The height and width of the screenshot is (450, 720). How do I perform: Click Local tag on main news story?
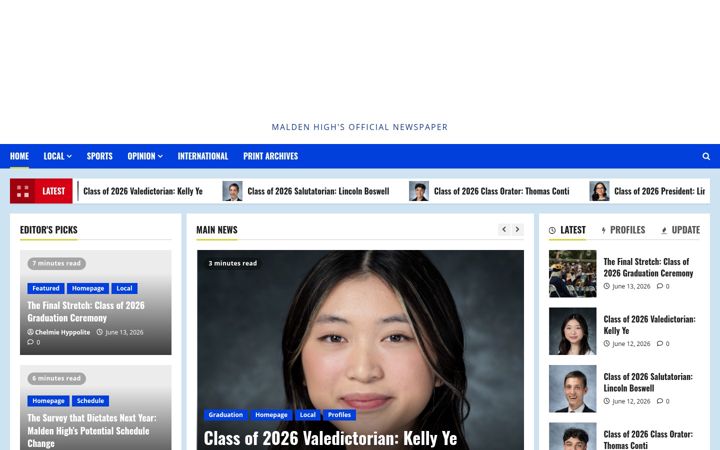coord(308,415)
